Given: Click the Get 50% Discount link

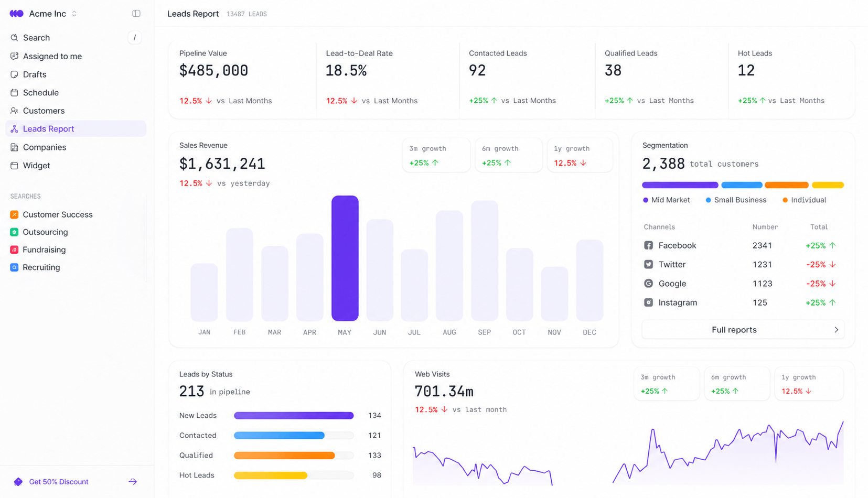Looking at the screenshot, I should (59, 482).
